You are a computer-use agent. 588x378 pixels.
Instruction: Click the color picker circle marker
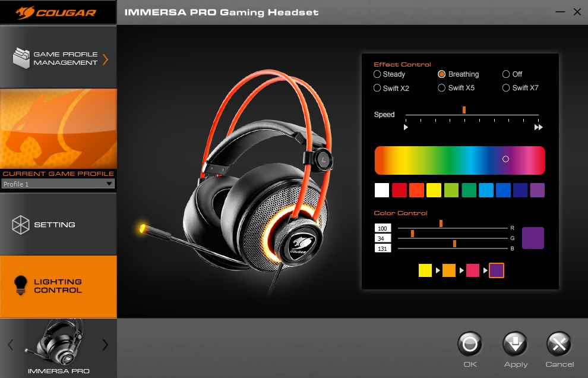(x=505, y=159)
